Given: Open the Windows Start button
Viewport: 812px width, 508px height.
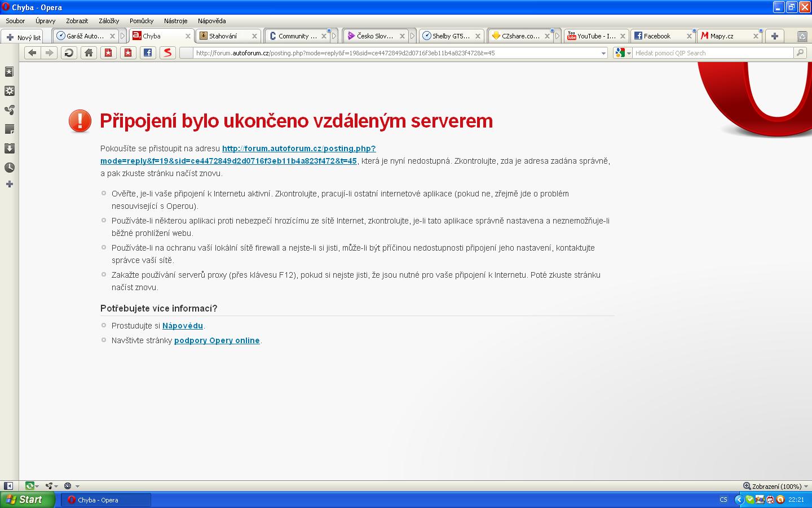Looking at the screenshot, I should [x=28, y=500].
